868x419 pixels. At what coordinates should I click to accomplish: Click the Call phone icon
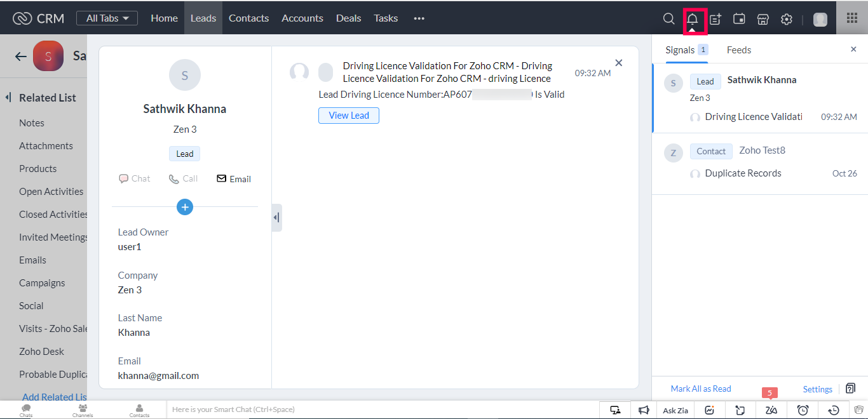183,179
